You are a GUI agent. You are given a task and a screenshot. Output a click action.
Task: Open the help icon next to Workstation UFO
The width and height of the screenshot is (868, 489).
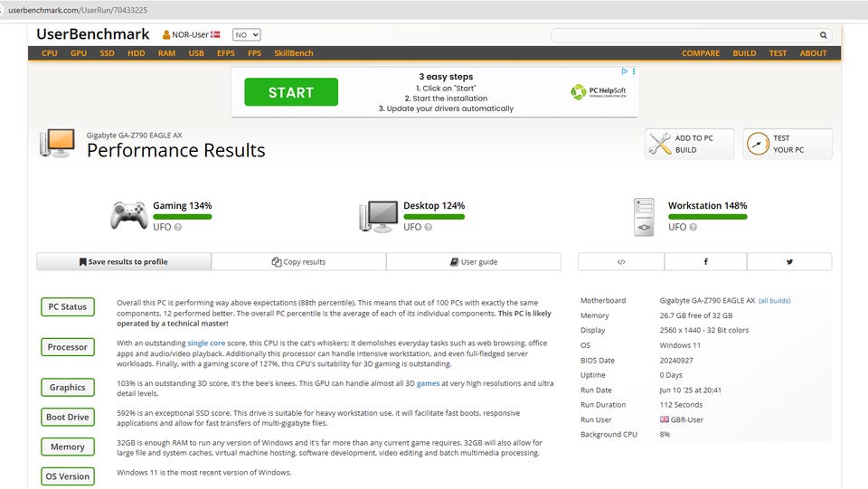point(693,227)
